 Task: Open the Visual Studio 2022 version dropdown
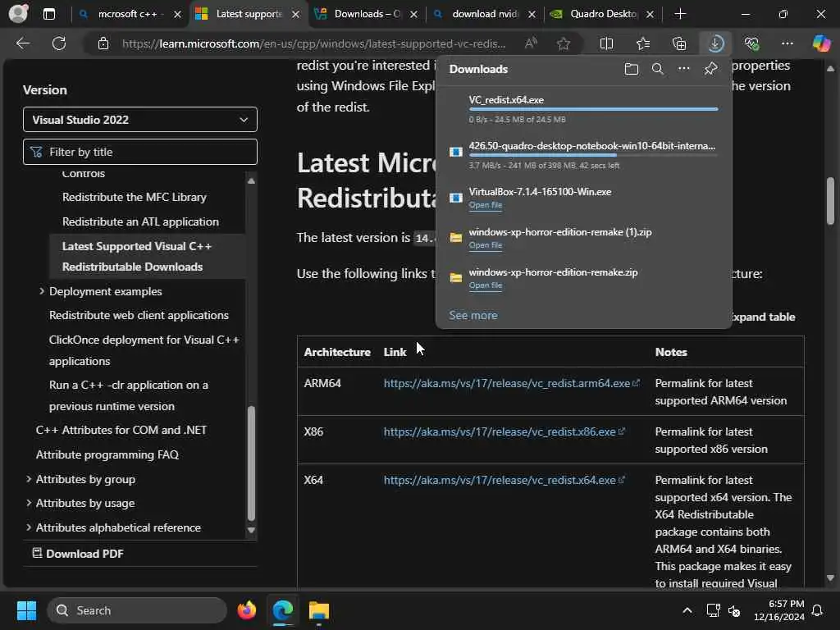pyautogui.click(x=139, y=120)
